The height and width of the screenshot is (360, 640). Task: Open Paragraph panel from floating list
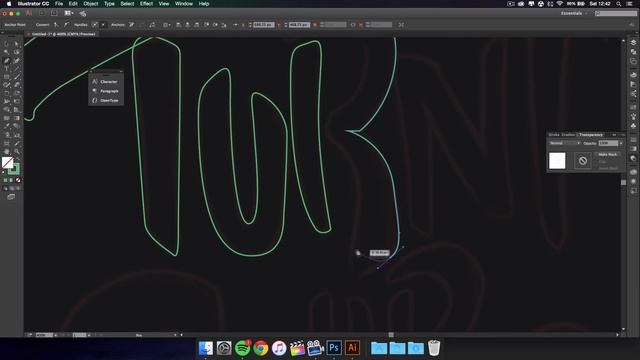tap(106, 91)
